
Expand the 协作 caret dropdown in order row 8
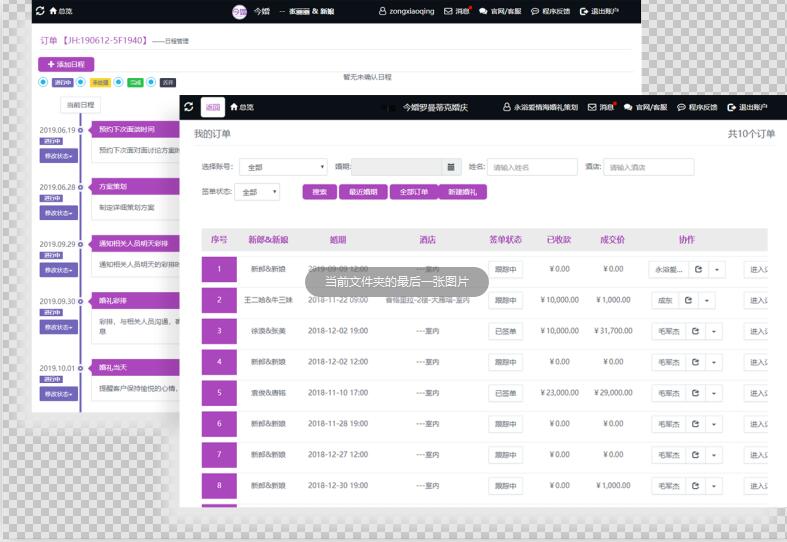tap(714, 486)
